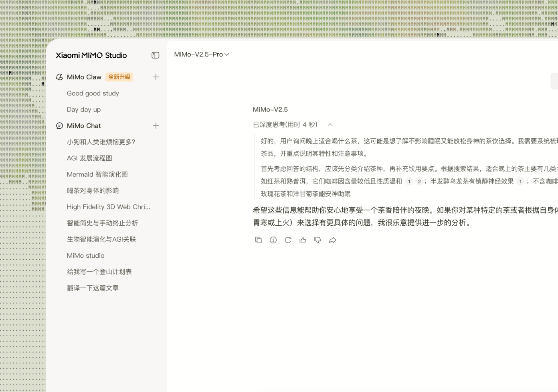Click the MiMo Claw logo icon
The height and width of the screenshot is (392, 558).
click(59, 77)
